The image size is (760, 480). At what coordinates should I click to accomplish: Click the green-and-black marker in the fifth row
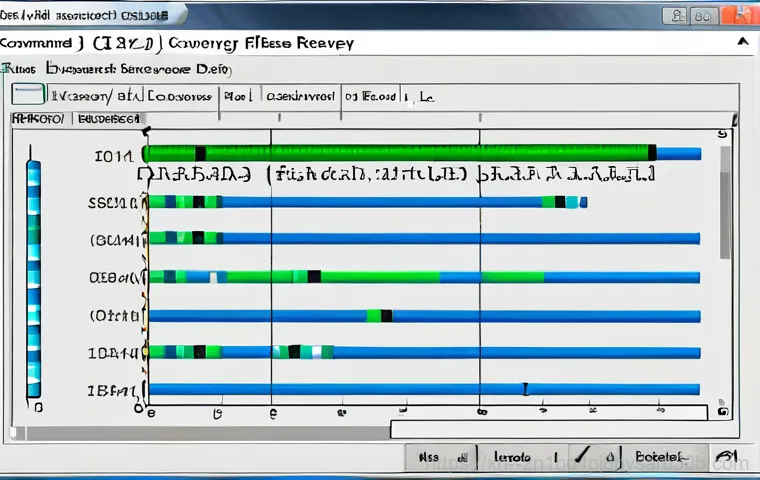click(380, 316)
